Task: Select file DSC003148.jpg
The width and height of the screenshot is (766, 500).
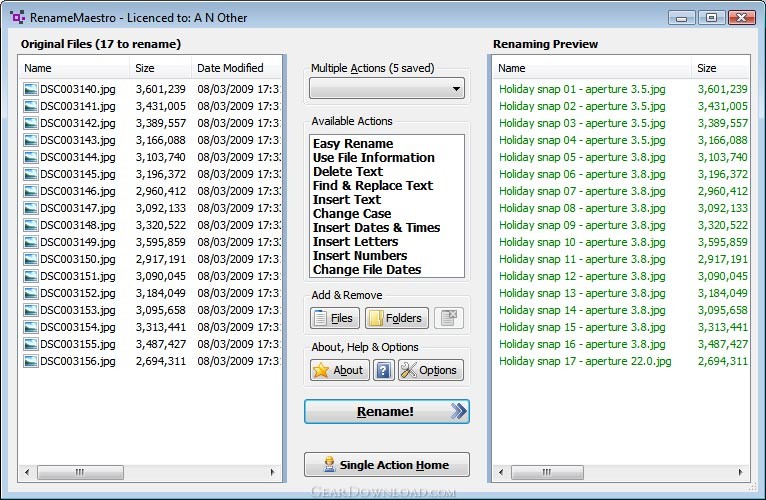Action: (78, 225)
